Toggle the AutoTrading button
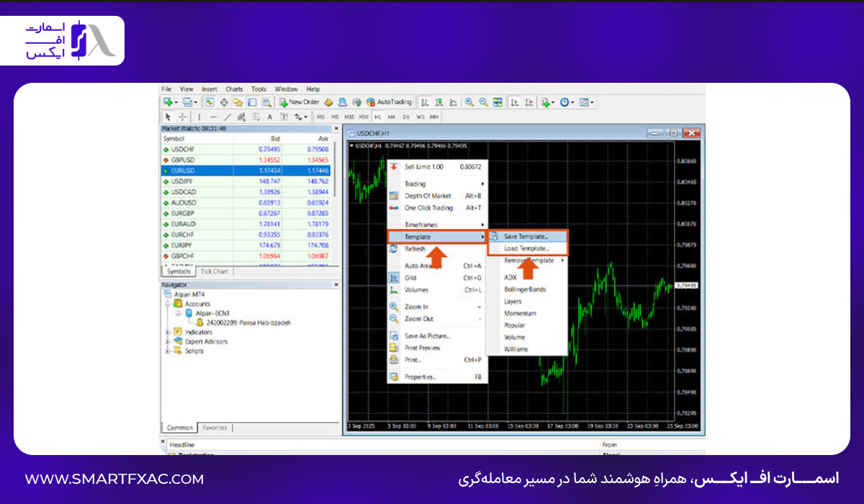 tap(389, 102)
